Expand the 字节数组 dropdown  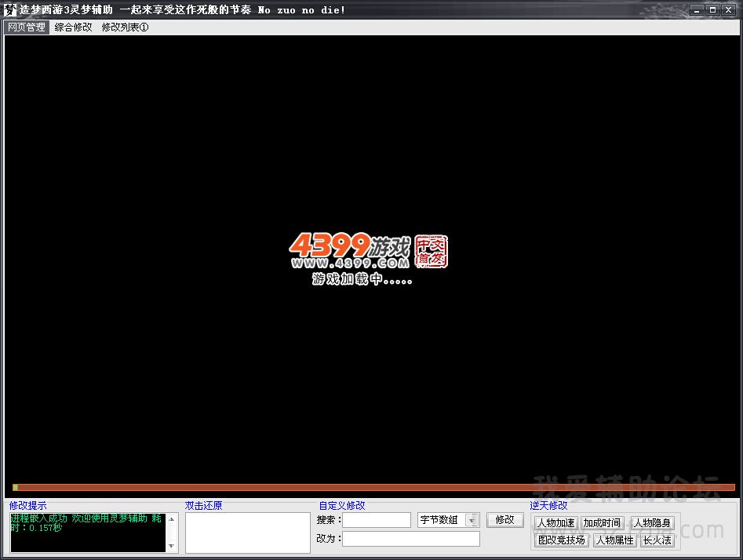[x=472, y=520]
